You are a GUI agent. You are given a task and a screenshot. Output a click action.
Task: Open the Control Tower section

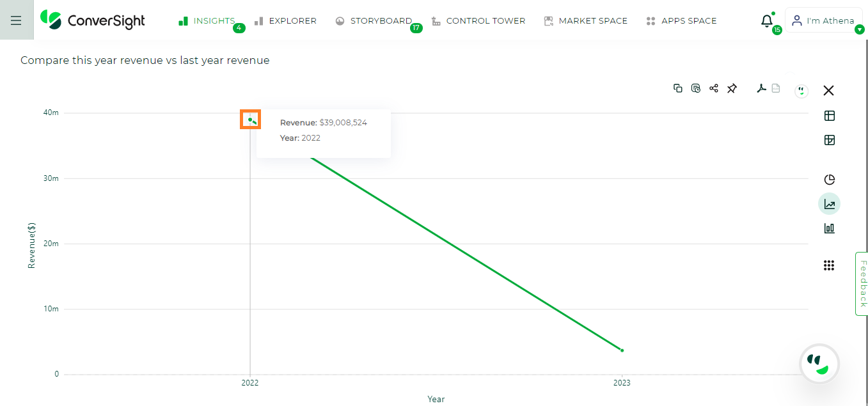coord(478,21)
